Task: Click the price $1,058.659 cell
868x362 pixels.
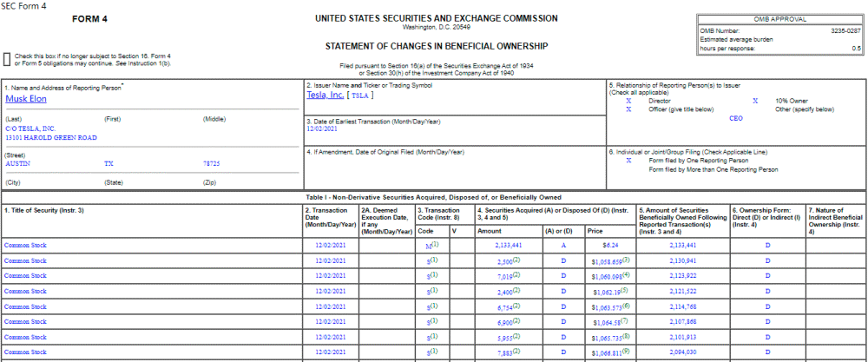Action: [610, 260]
